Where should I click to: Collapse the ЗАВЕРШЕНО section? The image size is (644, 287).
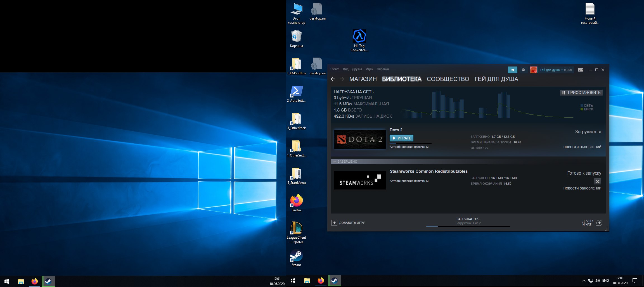click(x=335, y=162)
